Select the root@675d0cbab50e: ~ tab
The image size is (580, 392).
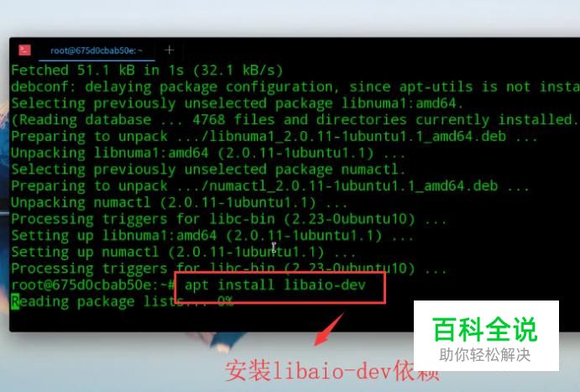point(97,50)
